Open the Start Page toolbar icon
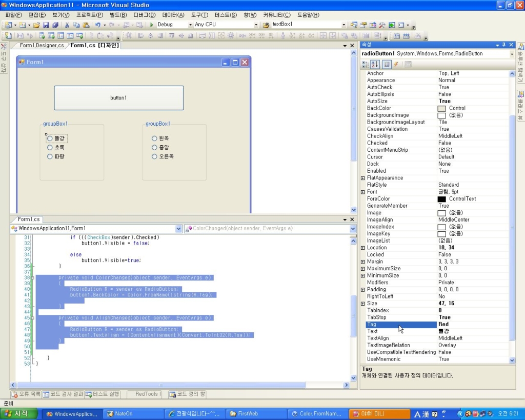Viewport: 525px width, 420px height. pos(391,25)
